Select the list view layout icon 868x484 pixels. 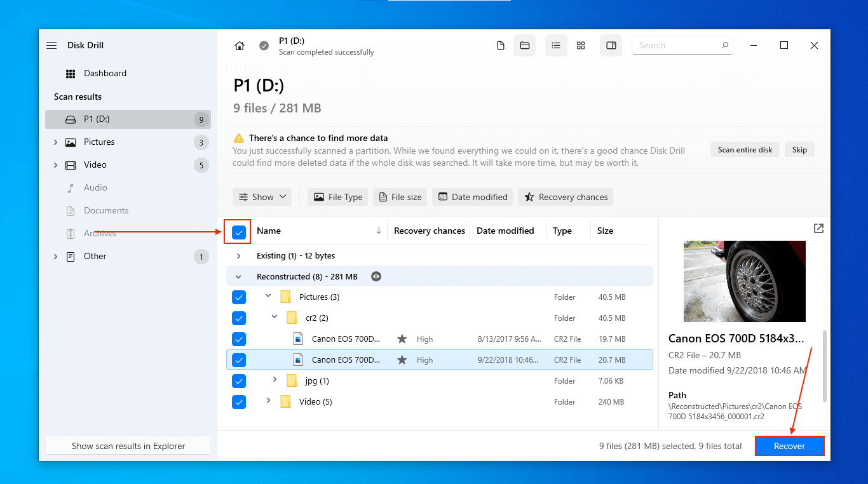tap(556, 46)
